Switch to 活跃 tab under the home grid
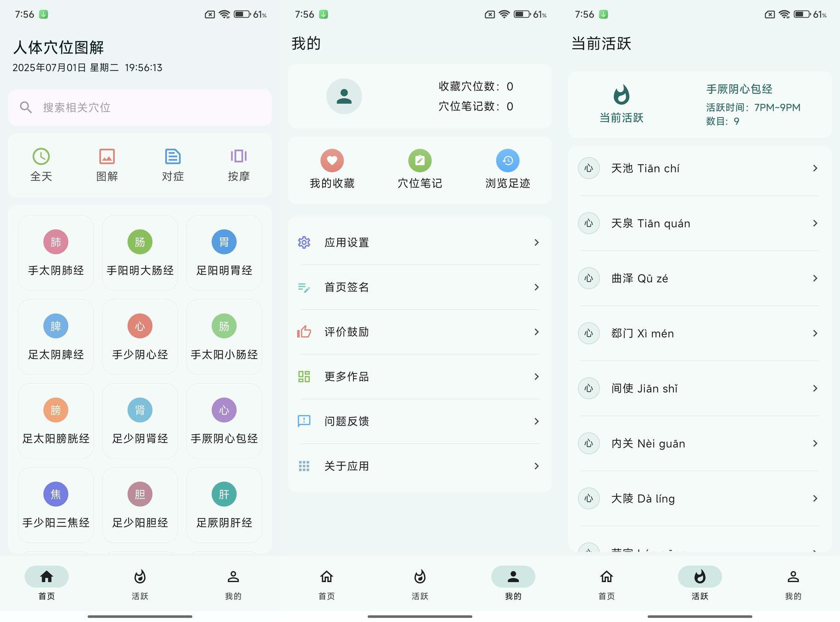 140,583
